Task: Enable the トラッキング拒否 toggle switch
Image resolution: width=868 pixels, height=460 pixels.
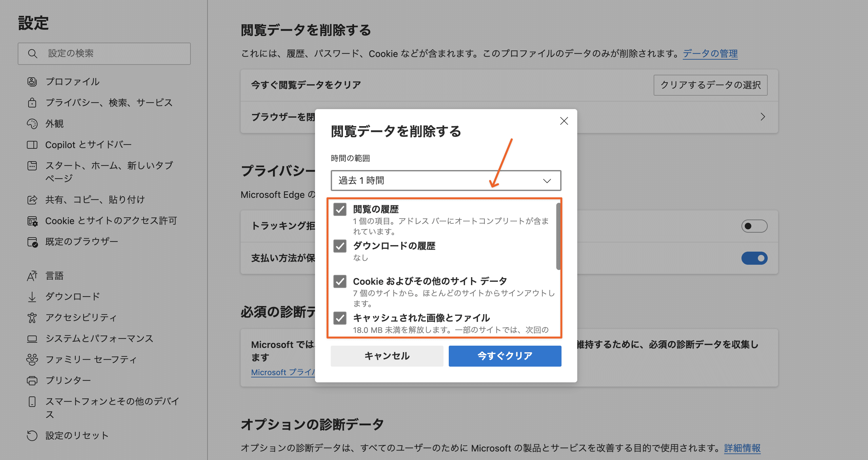Action: point(755,226)
